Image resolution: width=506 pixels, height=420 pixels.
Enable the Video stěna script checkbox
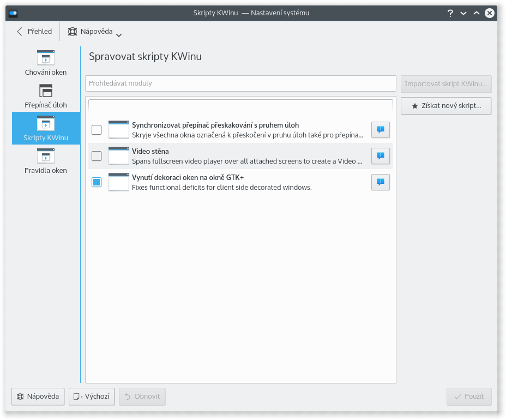[x=97, y=156]
